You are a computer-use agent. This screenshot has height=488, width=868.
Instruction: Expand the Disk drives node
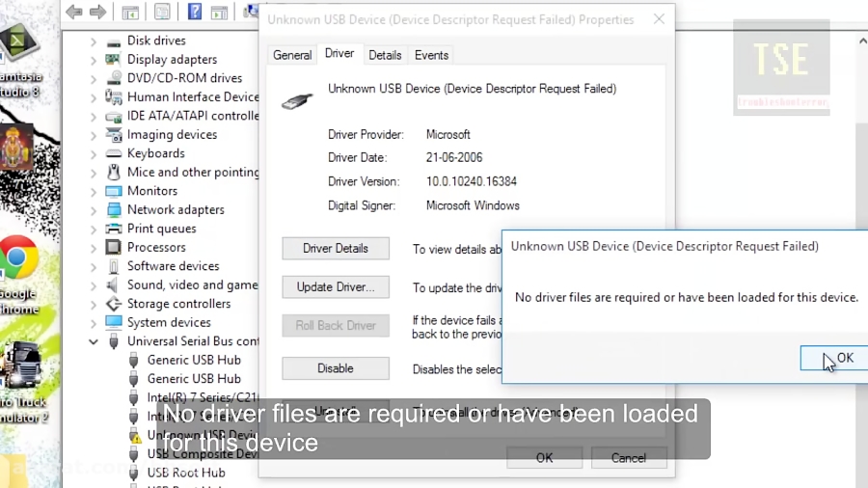click(93, 41)
